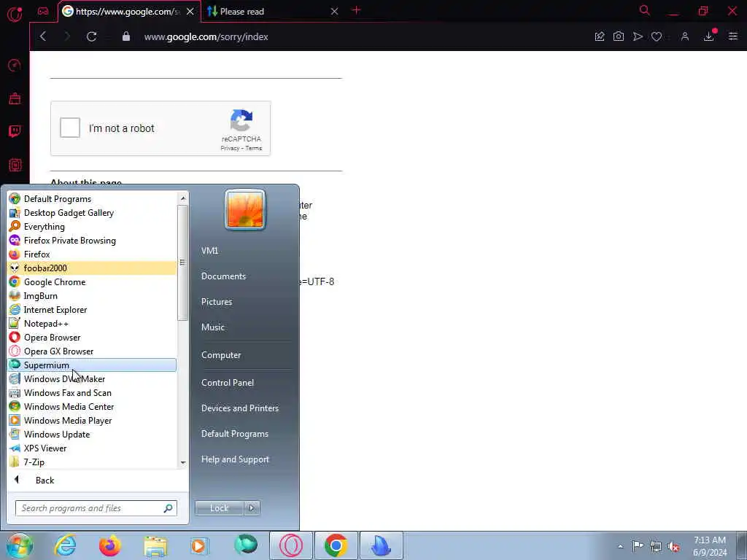Click the Windows Start orb
Viewport: 747px width, 560px height.
click(20, 545)
